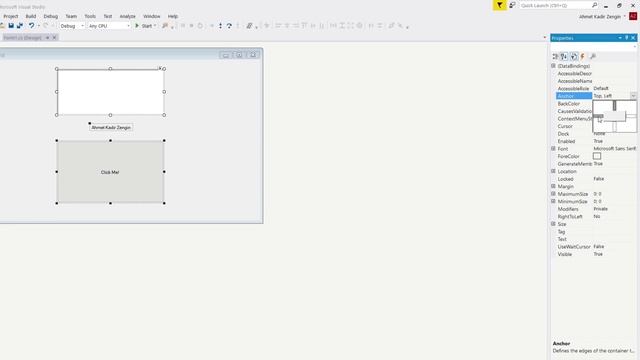Click the Start debugging button
This screenshot has width=640, height=360.
(146, 26)
